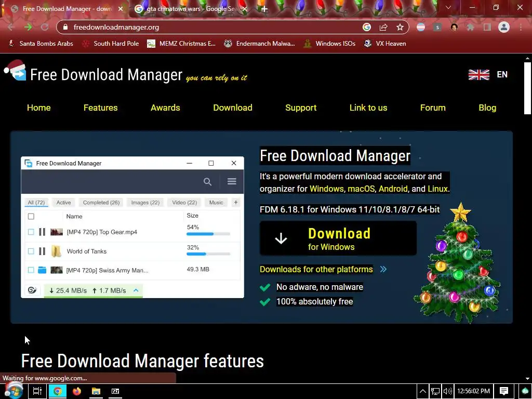Bookmark this page with the star icon
The image size is (532, 399).
400,27
